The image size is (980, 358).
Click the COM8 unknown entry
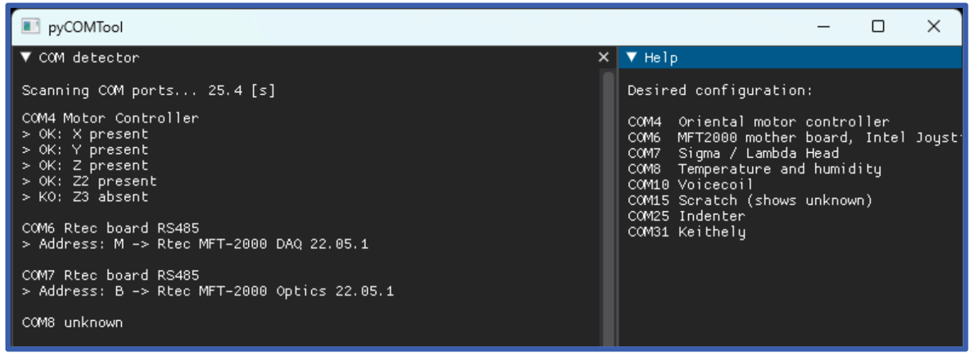(72, 323)
